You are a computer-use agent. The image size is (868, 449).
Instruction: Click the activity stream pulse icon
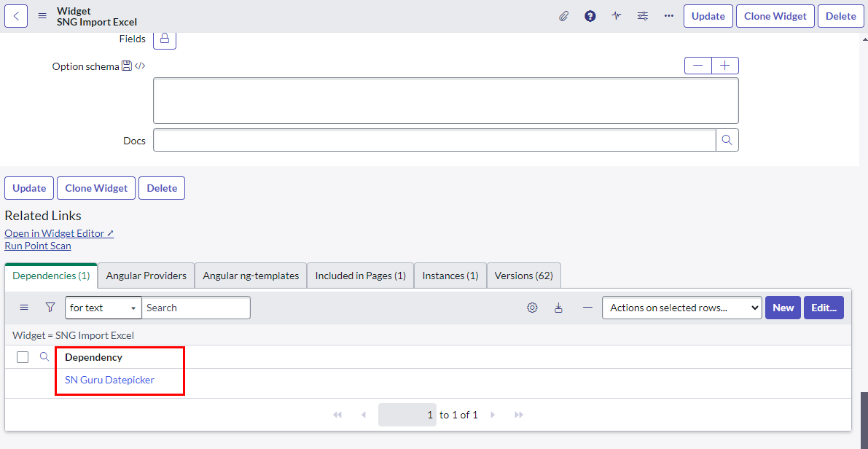pos(617,16)
